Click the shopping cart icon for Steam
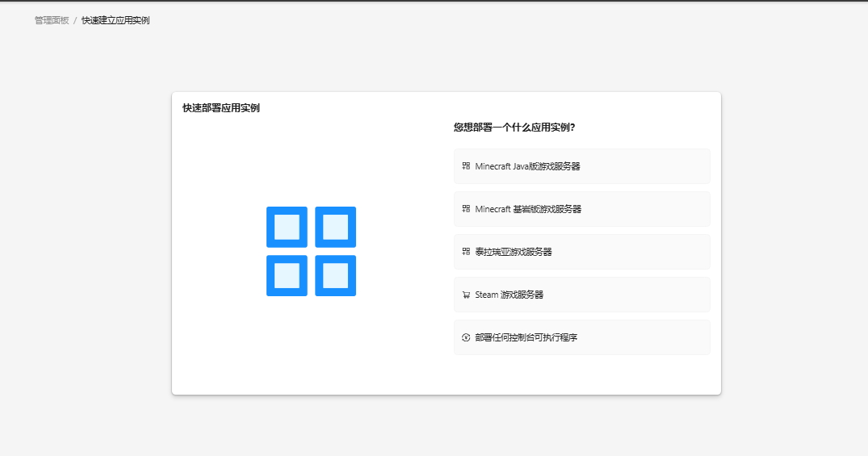The height and width of the screenshot is (456, 868). (466, 295)
